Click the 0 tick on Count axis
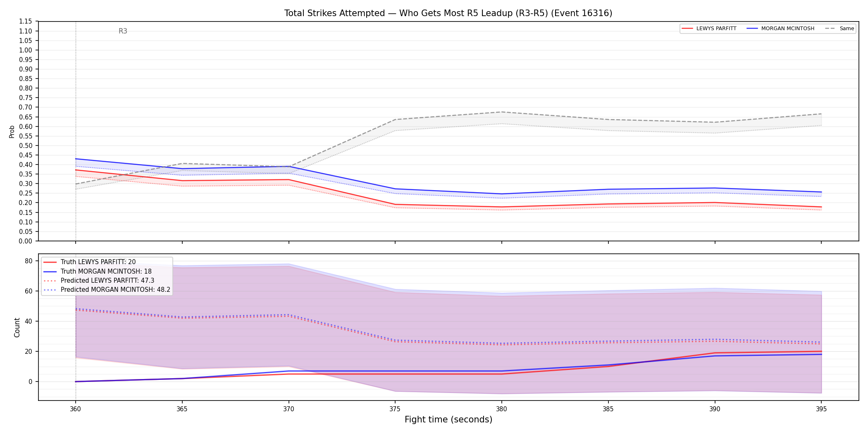 coord(30,382)
